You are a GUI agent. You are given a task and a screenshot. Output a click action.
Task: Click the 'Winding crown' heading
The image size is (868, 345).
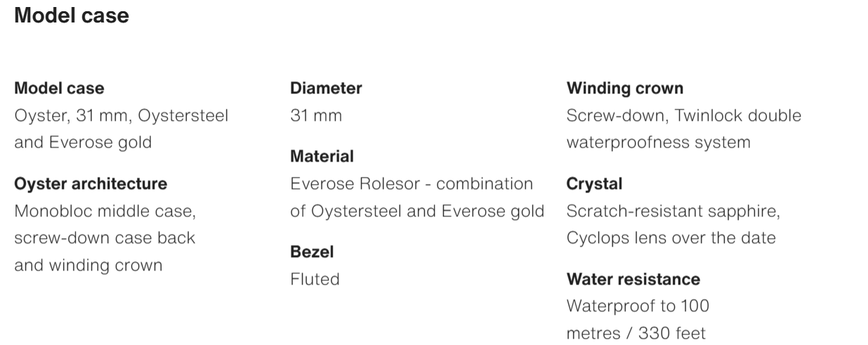coord(624,89)
